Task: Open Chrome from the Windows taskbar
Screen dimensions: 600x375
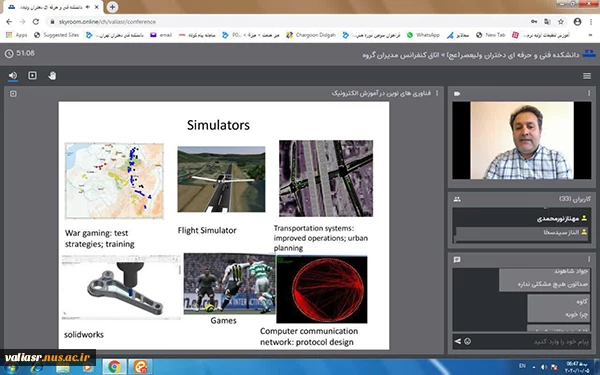Action: [114, 367]
